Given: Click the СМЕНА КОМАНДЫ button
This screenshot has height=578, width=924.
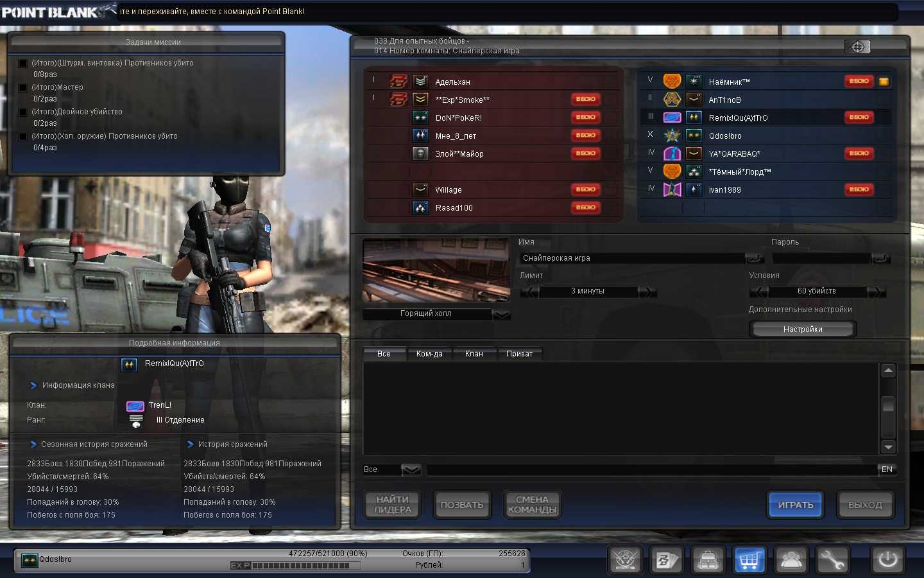Looking at the screenshot, I should coord(532,505).
